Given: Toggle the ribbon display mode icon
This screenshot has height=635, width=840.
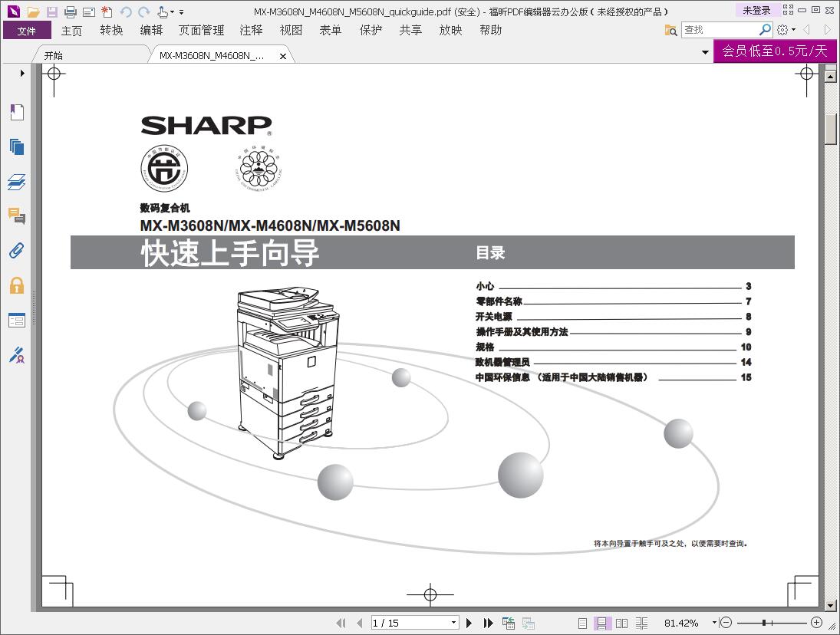Looking at the screenshot, I should click(x=788, y=10).
